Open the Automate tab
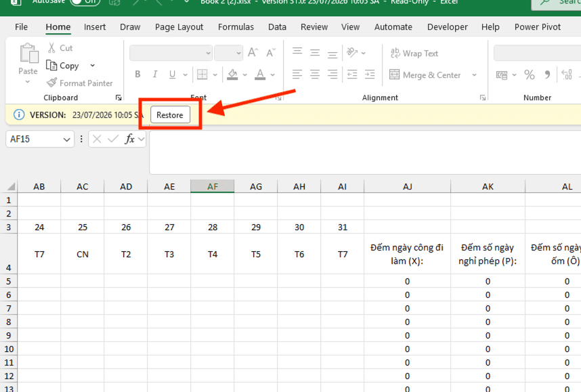581x392 pixels. point(393,27)
